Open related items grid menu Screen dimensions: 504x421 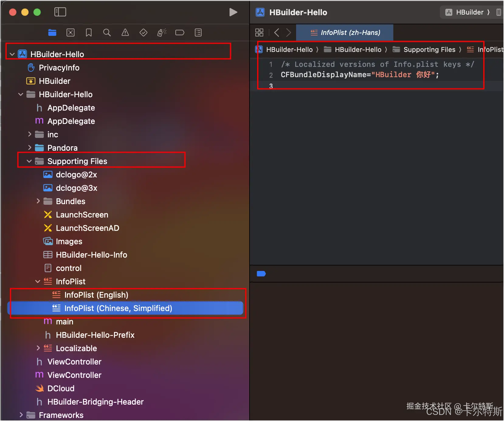tap(259, 33)
